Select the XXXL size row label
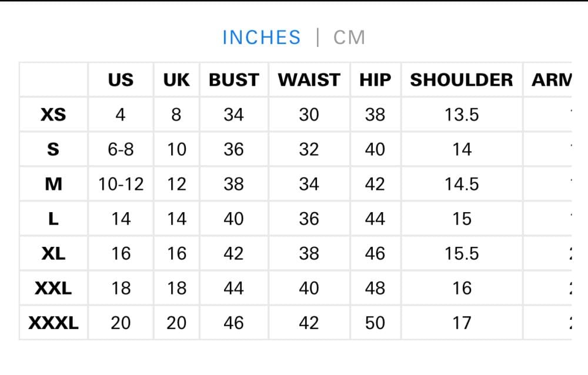The image size is (588, 375). [x=54, y=323]
